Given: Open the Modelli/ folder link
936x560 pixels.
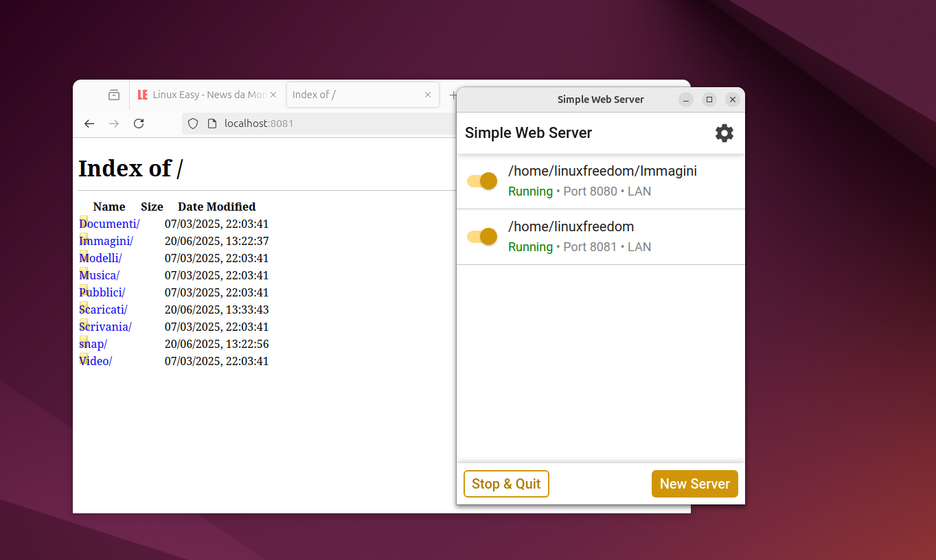Looking at the screenshot, I should click(x=101, y=258).
